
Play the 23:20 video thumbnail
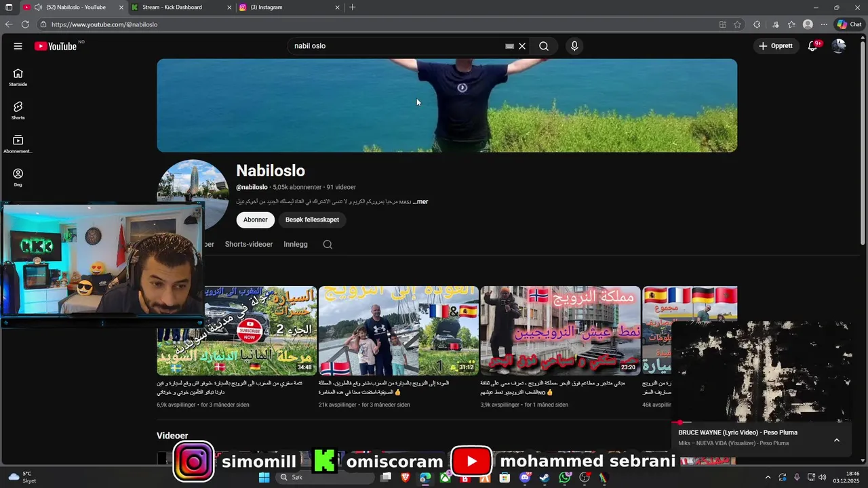[x=560, y=331]
